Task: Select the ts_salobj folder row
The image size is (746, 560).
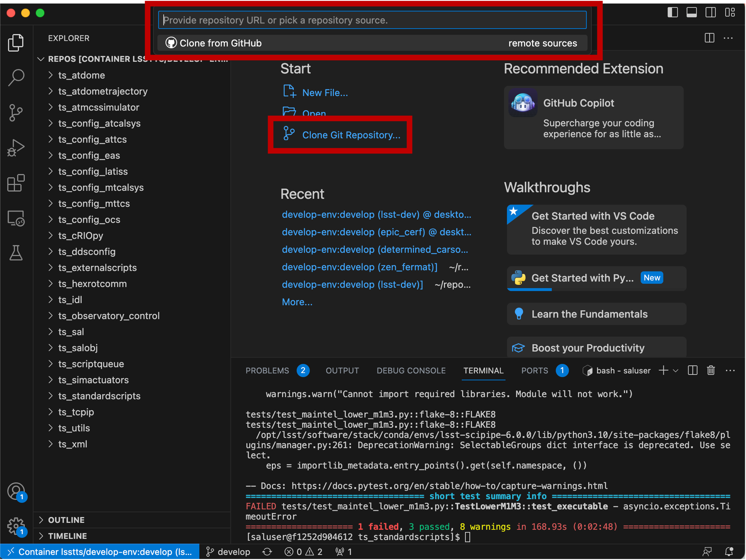Action: 132,348
